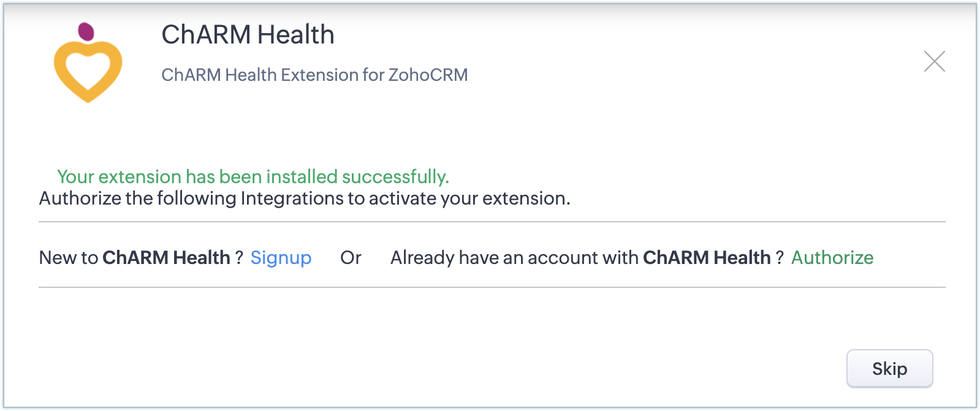Click the purple dot atop the logo
The height and width of the screenshot is (411, 980).
(86, 31)
